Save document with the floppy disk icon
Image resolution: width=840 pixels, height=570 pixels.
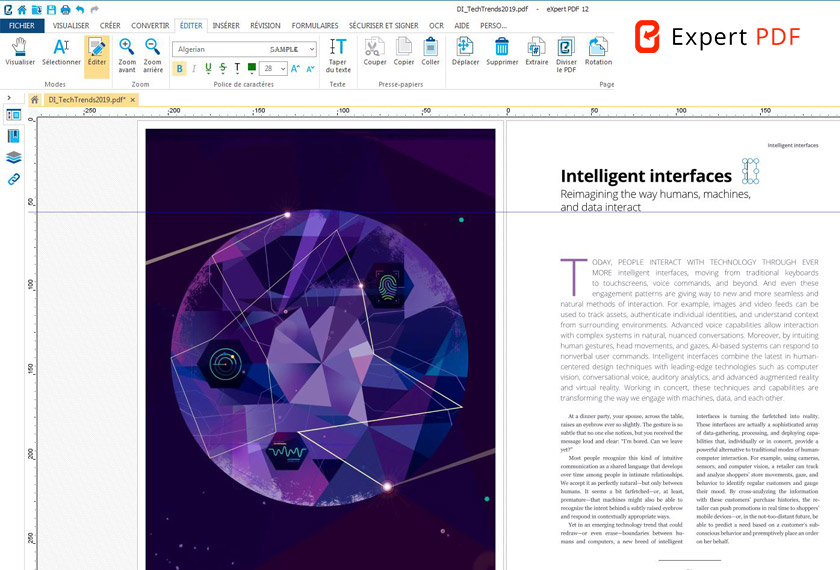[x=51, y=9]
